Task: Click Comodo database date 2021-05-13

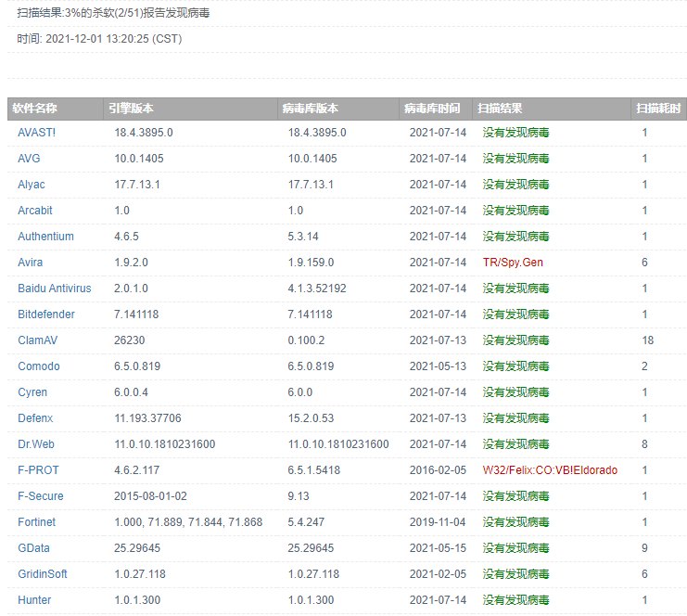Action: pyautogui.click(x=438, y=366)
